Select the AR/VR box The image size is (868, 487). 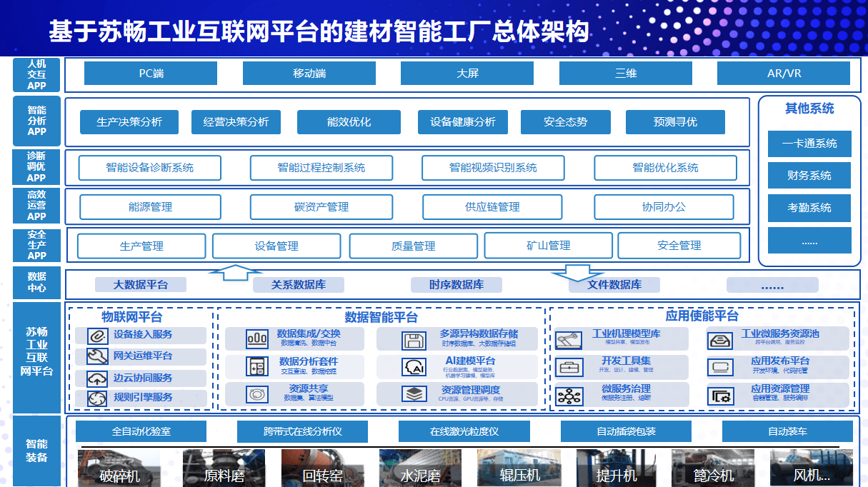(784, 74)
